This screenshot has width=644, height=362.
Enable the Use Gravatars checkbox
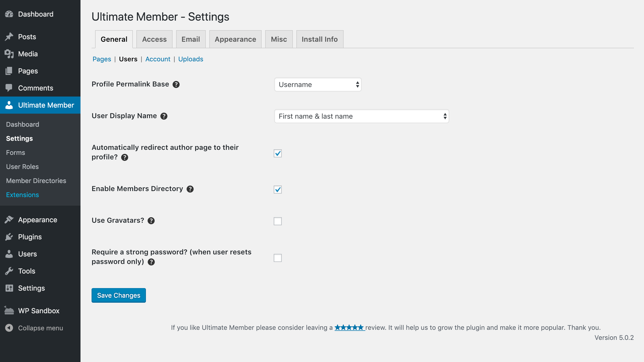pyautogui.click(x=277, y=221)
